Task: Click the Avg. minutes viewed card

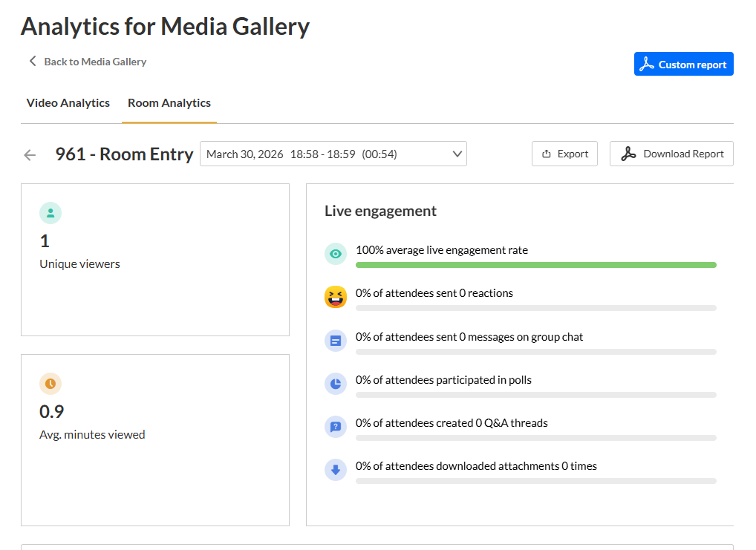Action: (x=154, y=439)
